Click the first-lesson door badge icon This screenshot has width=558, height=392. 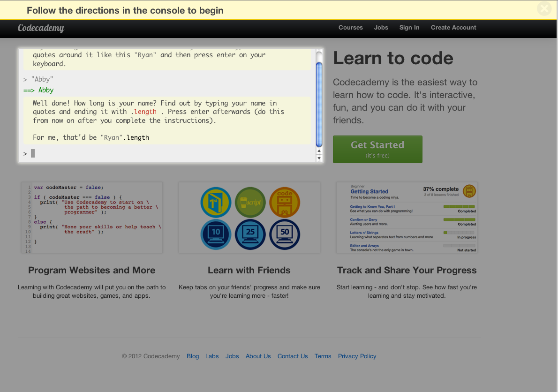[216, 203]
